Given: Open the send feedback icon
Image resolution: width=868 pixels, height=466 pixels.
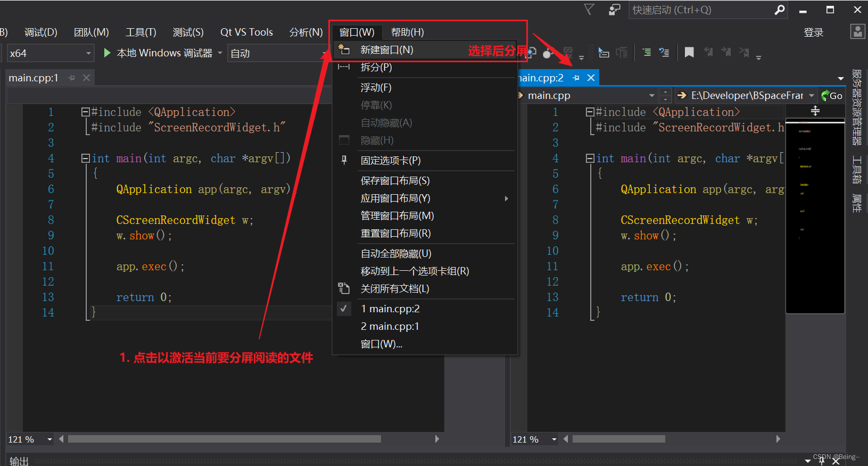Looking at the screenshot, I should (x=615, y=10).
